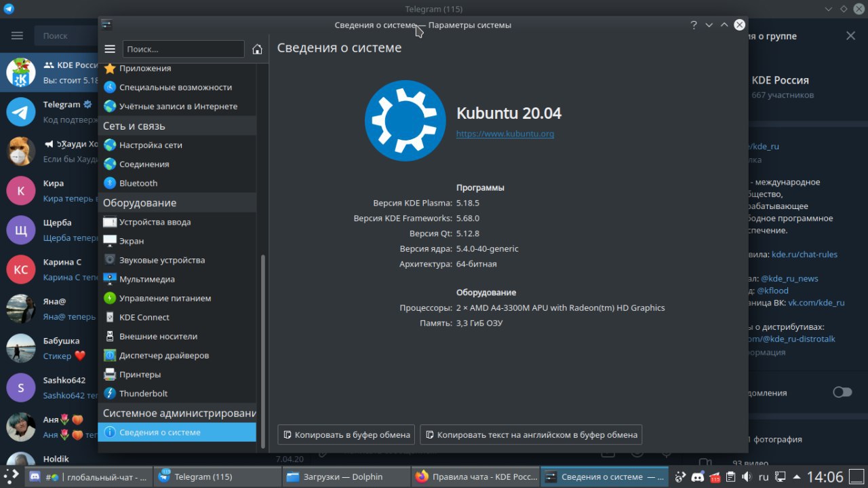Switch to Telegram (115) taskbar entry

pos(216,477)
